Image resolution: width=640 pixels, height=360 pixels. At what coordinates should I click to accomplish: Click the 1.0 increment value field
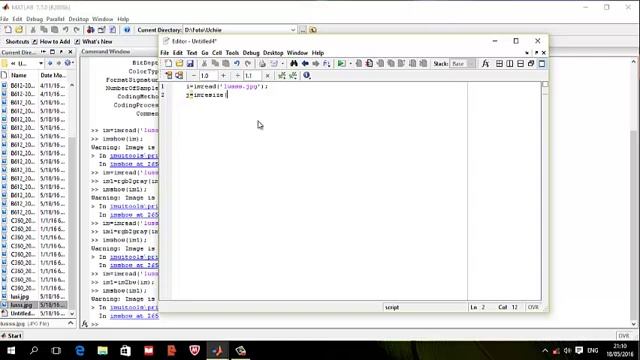(208, 76)
